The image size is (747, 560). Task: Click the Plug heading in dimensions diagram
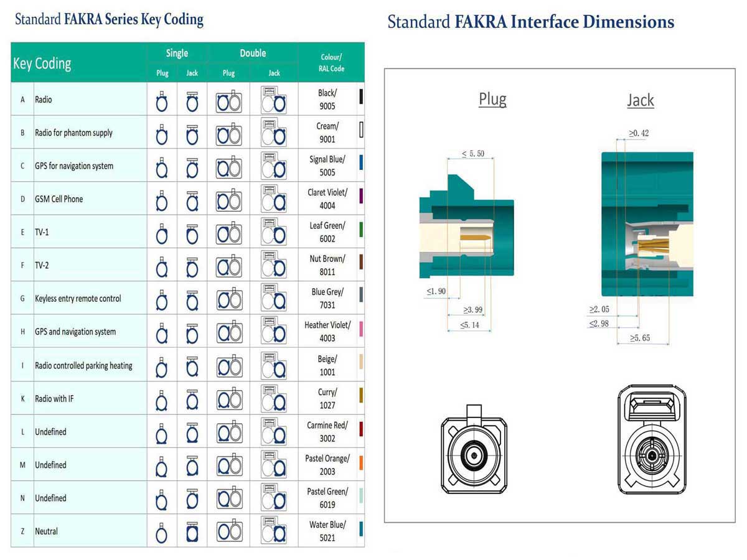click(492, 99)
